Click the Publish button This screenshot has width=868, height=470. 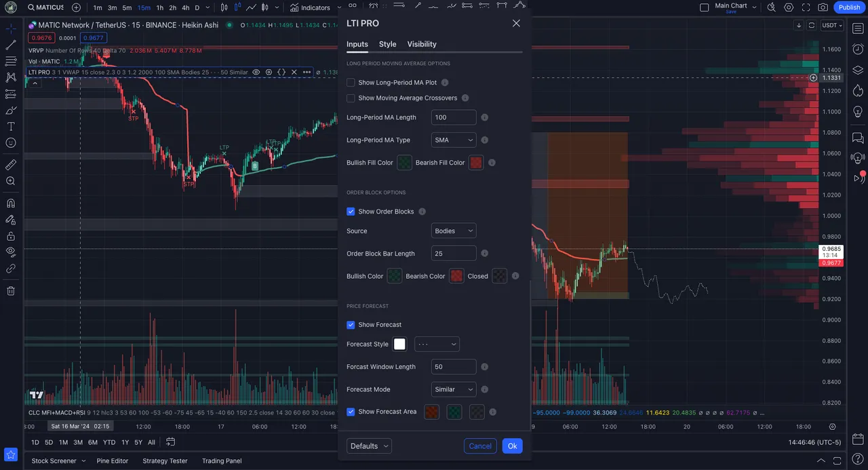[x=849, y=7]
